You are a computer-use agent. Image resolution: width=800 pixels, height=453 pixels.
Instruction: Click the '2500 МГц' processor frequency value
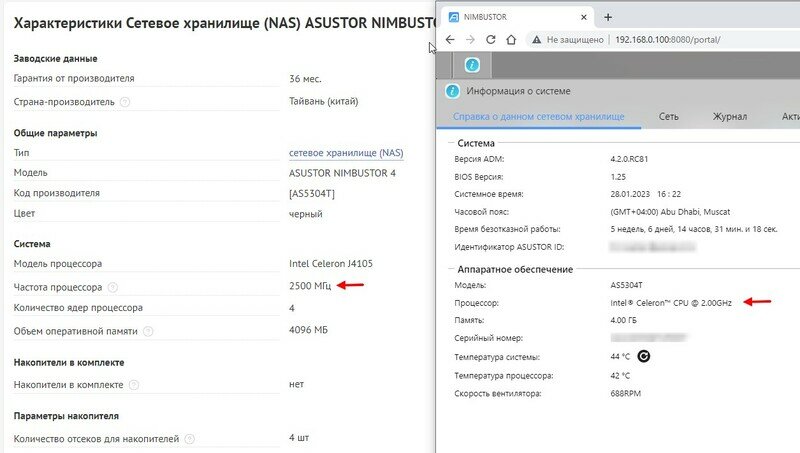(310, 286)
